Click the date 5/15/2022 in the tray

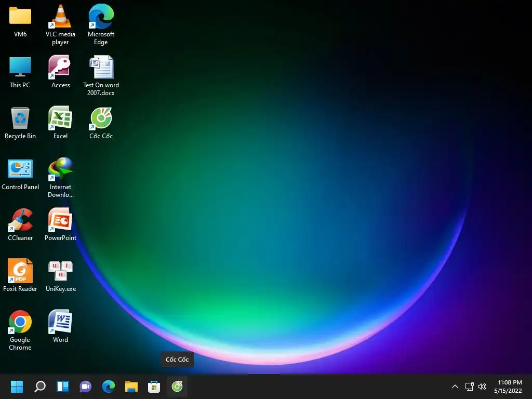coord(508,391)
